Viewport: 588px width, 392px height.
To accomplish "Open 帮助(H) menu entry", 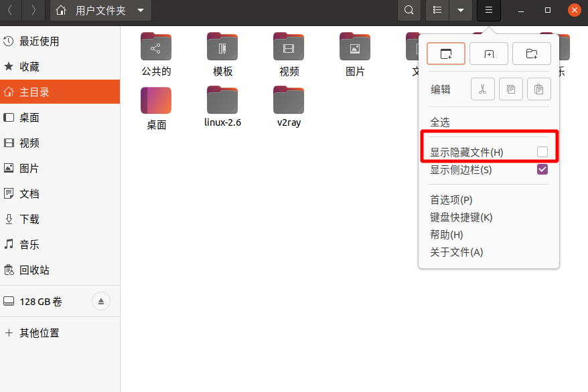I will pos(447,235).
